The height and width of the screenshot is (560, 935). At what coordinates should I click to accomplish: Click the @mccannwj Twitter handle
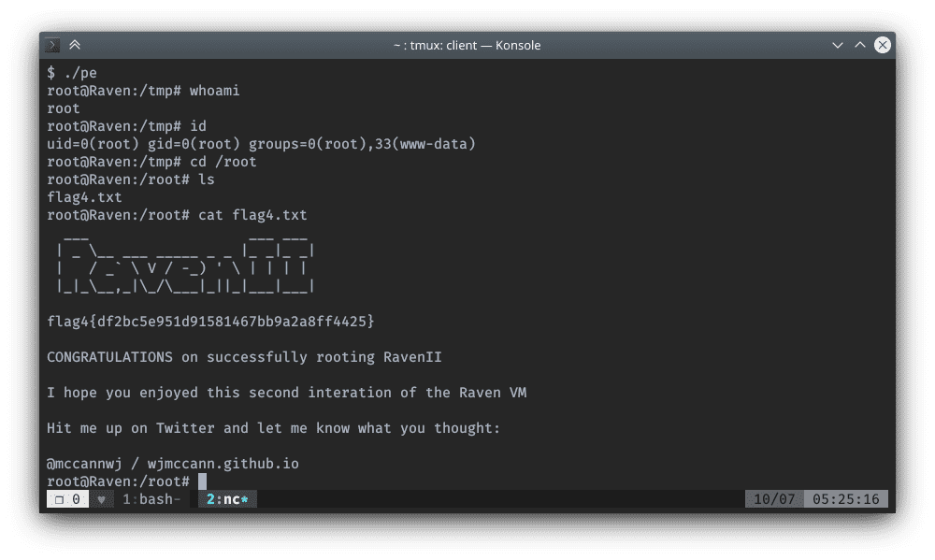pyautogui.click(x=84, y=464)
